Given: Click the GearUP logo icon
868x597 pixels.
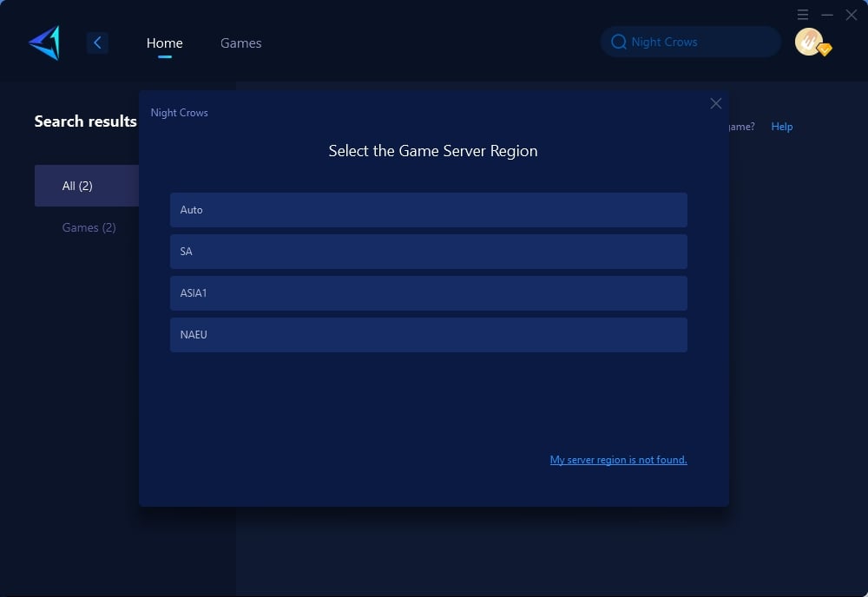Looking at the screenshot, I should 44,43.
